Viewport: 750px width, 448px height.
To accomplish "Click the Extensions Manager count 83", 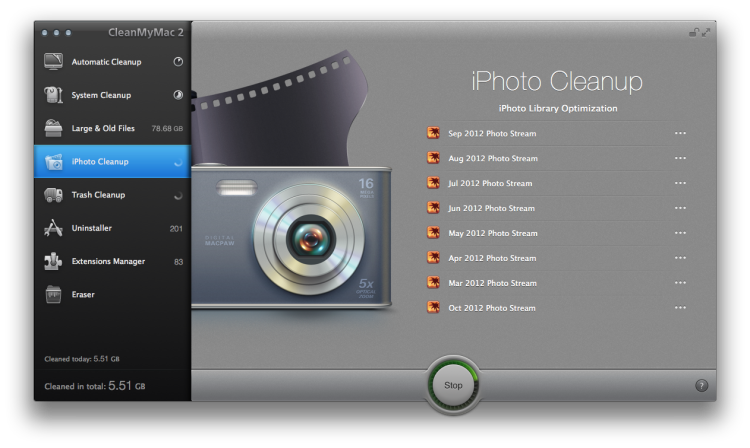I will tap(178, 262).
